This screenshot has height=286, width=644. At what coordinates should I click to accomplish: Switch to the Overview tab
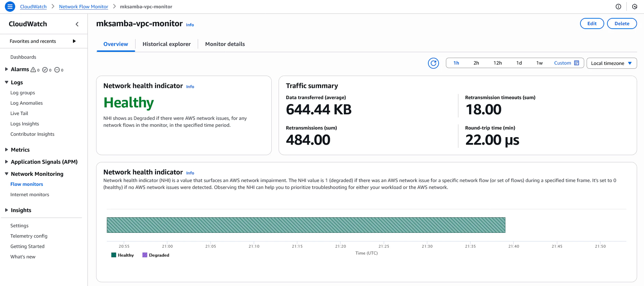(x=115, y=44)
